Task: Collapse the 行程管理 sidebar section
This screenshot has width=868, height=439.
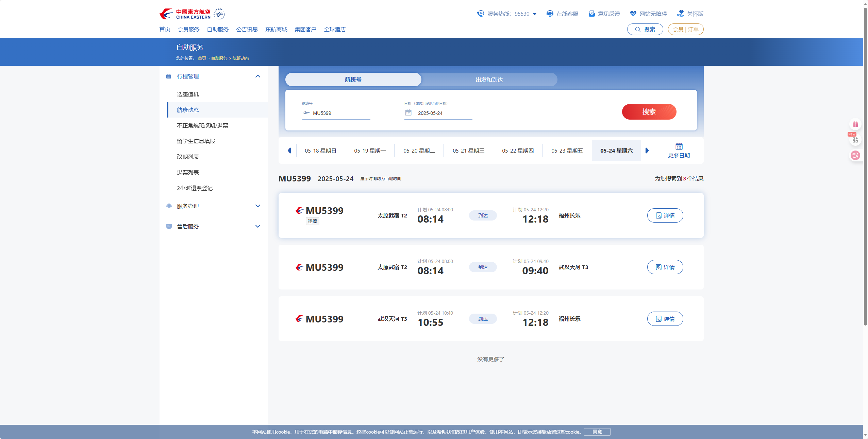Action: tap(257, 76)
